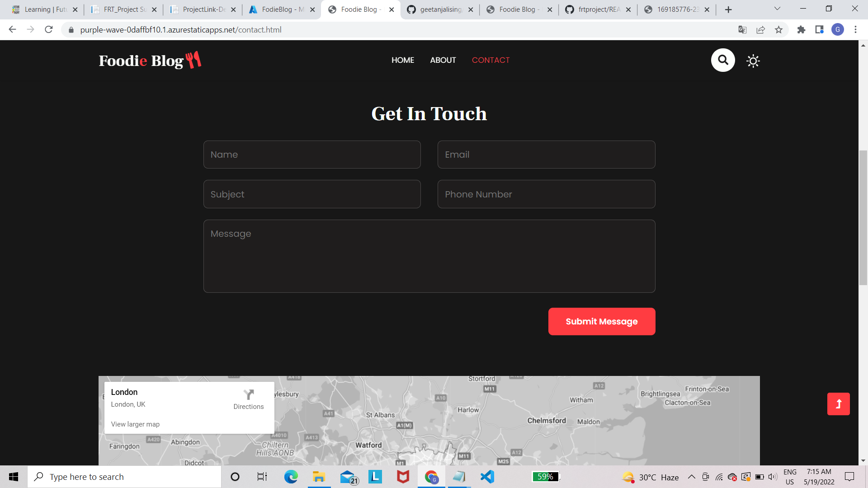The width and height of the screenshot is (868, 488).
Task: Navigate to the ABOUT page
Action: (x=443, y=60)
